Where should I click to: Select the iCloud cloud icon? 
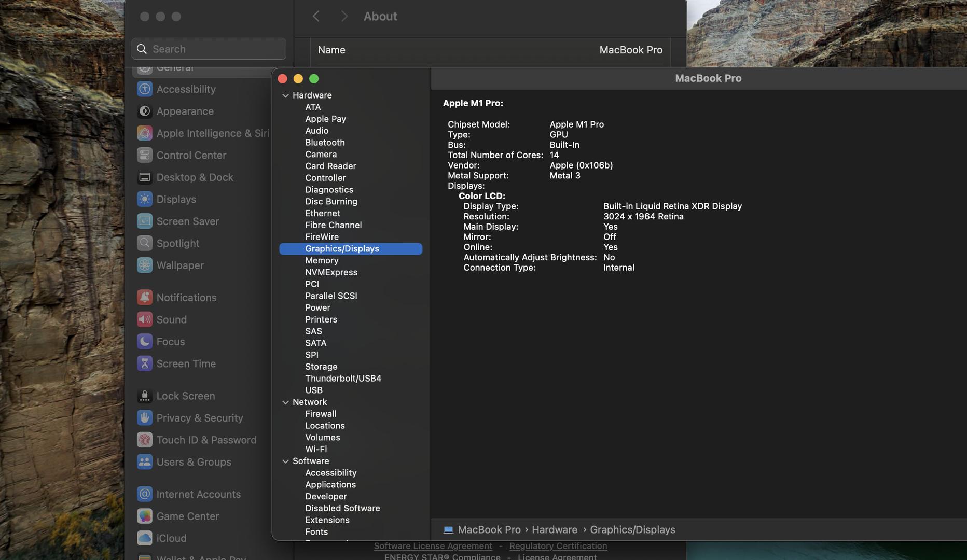coord(145,538)
